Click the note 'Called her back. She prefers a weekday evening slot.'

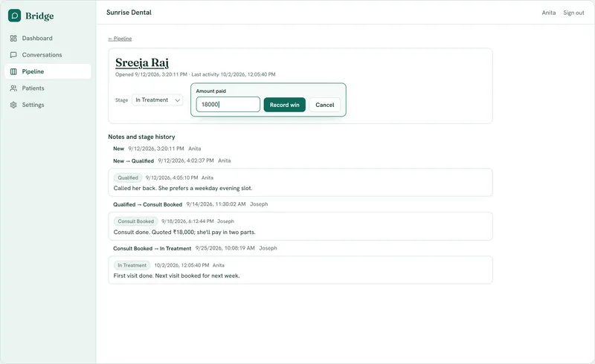tap(183, 189)
